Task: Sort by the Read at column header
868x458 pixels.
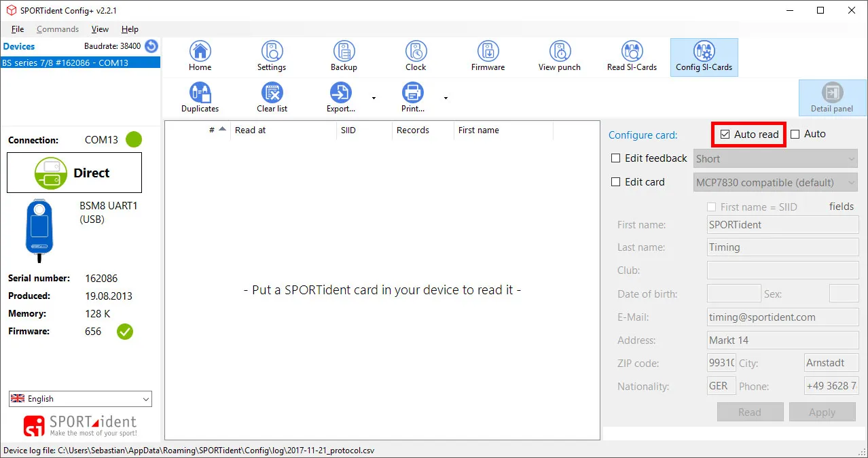Action: 283,130
